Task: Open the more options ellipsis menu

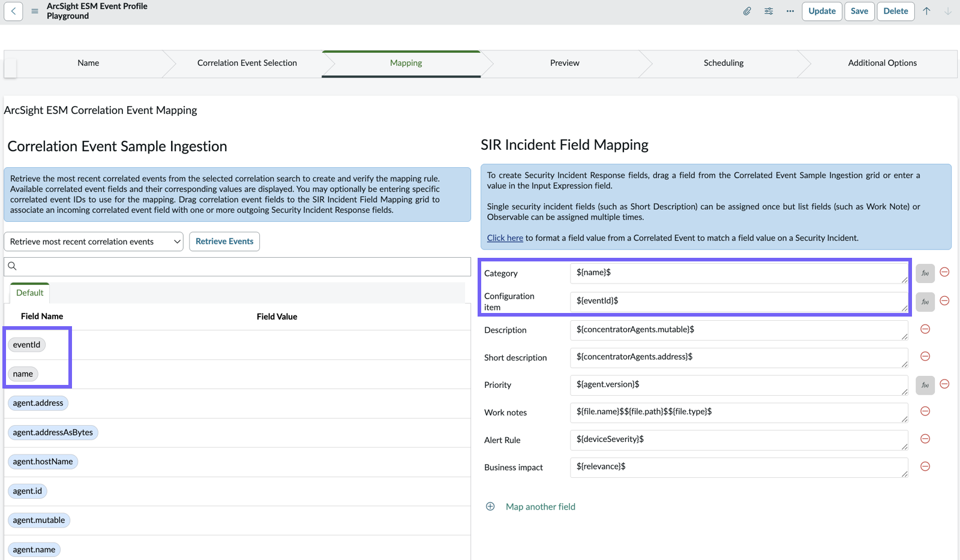Action: 790,11
